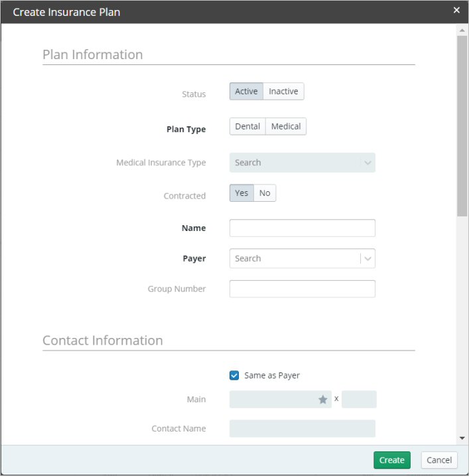This screenshot has width=469, height=476.
Task: Click the phone extension field after x
Action: point(359,400)
